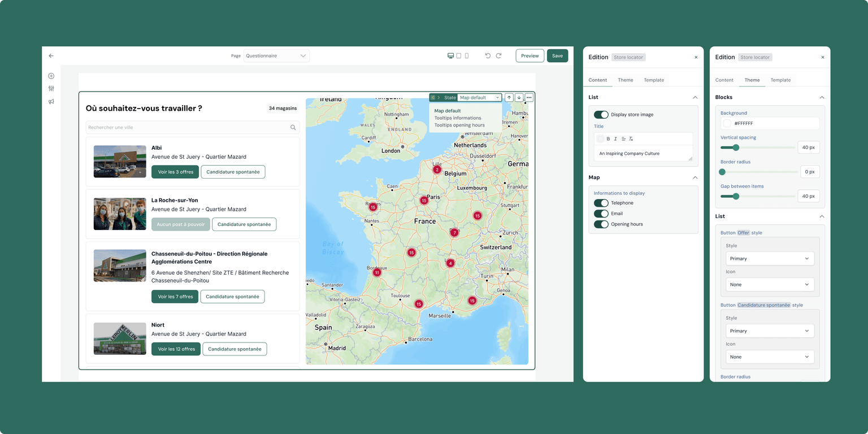Disable the Opening hours toggle
The image size is (868, 434).
pos(601,224)
